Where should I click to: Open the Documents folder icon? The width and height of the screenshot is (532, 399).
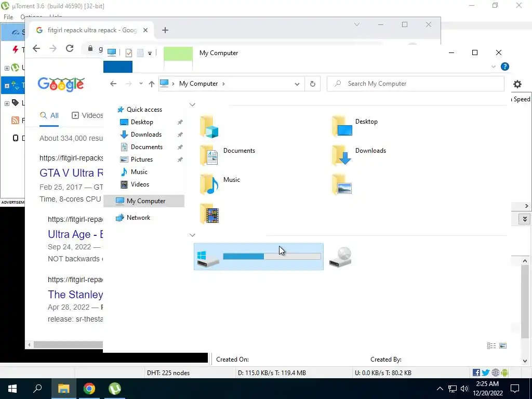(209, 156)
